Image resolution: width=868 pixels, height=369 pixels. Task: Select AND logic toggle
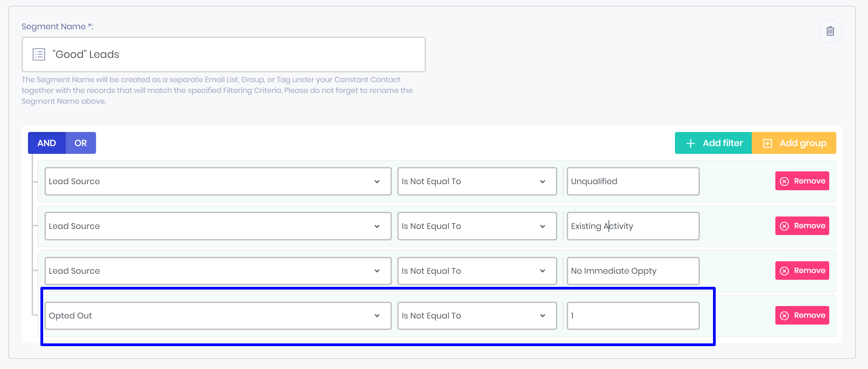(x=47, y=143)
